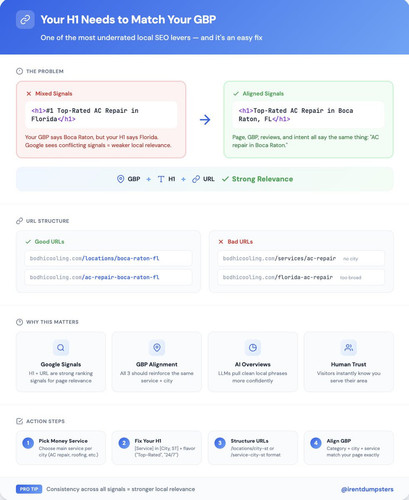Screen dimensions: 409x500
Task: Click the clock icon beside WHY THIS MATTERS
Action: coord(19,322)
